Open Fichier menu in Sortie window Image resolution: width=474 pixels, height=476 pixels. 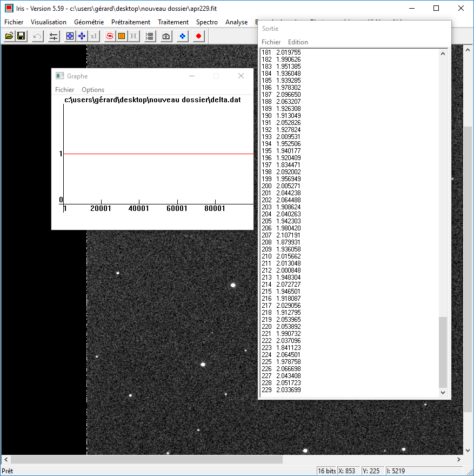[x=271, y=42]
